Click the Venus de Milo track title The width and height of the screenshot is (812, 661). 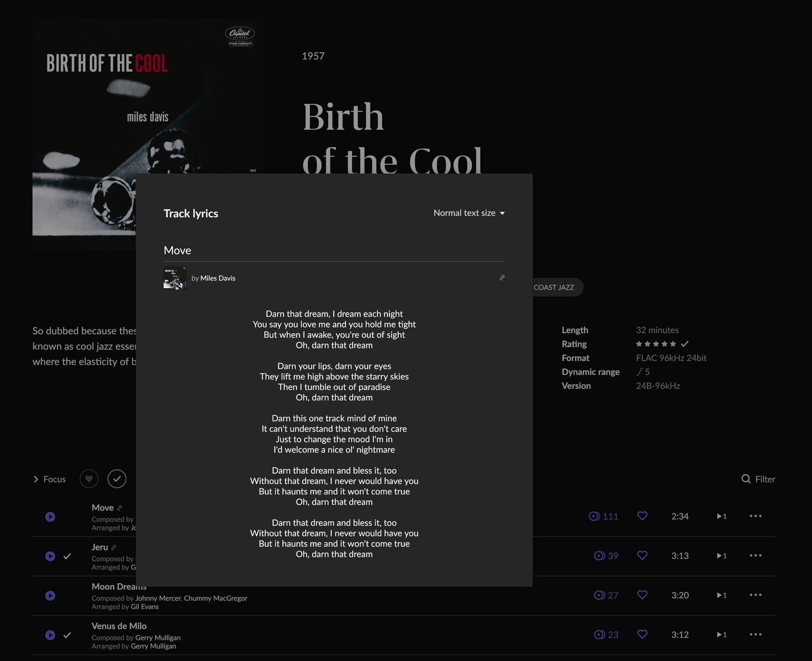tap(119, 626)
